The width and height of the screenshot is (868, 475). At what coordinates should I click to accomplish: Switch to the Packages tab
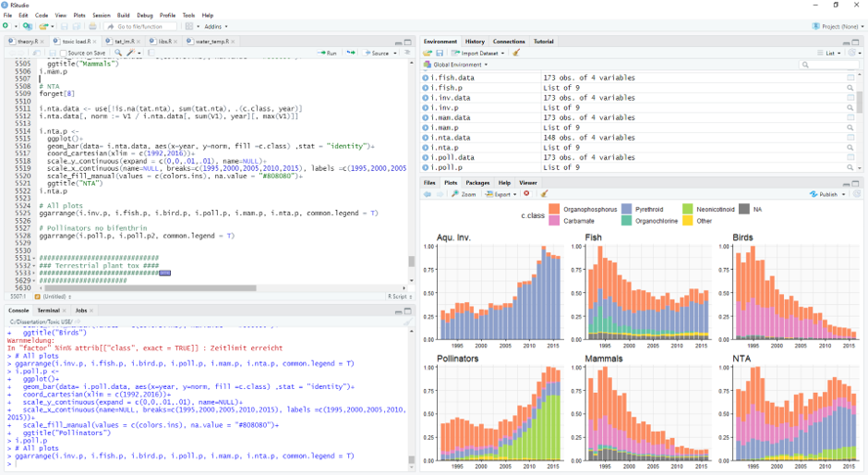pyautogui.click(x=477, y=182)
